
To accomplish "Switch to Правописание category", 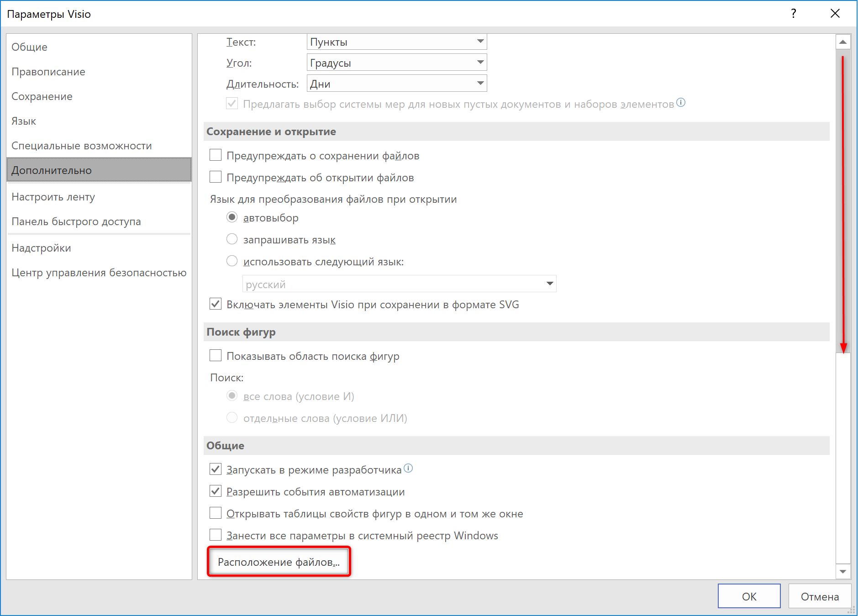I will pos(99,72).
